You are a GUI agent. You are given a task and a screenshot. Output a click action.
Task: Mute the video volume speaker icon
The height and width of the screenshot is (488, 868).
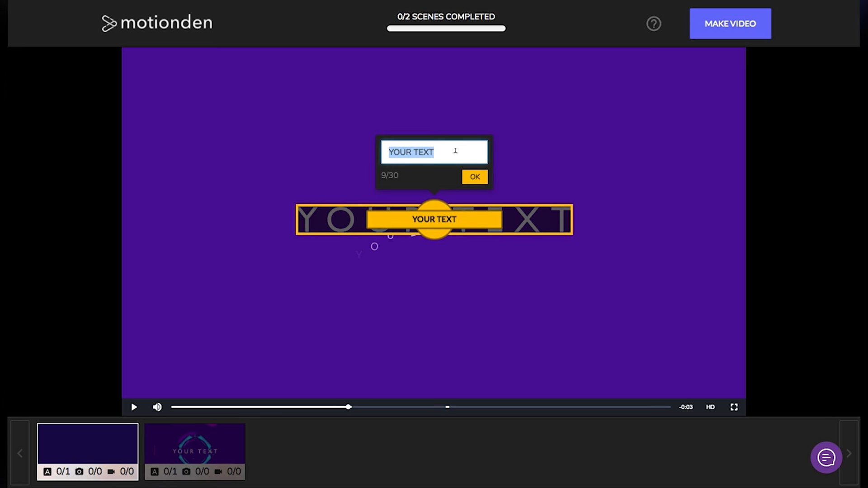(157, 407)
